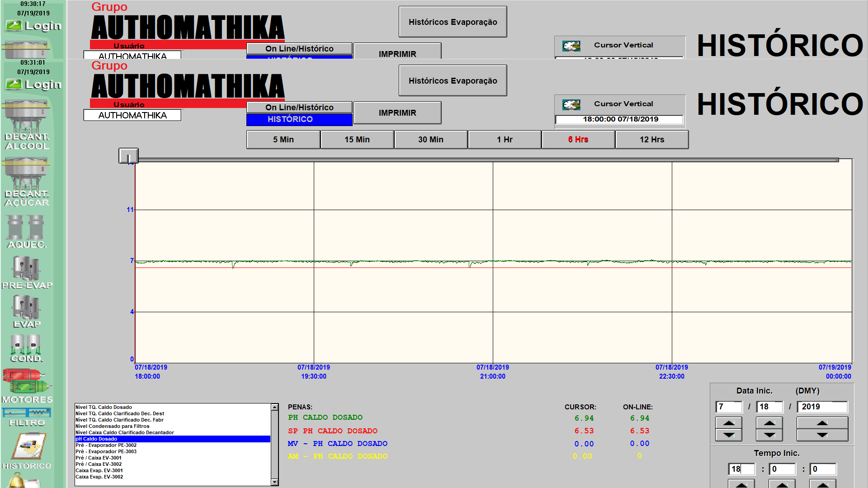Select Pré - Evaporador PE-3002 item

coord(173,445)
